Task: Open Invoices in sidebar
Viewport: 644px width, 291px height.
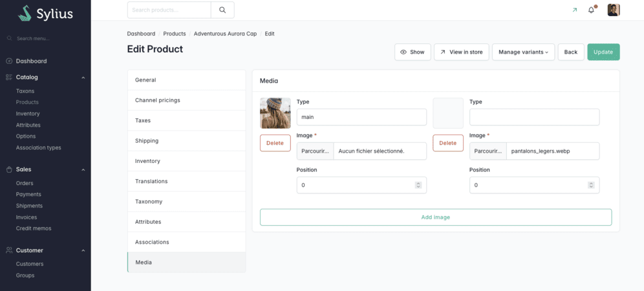Action: tap(27, 217)
